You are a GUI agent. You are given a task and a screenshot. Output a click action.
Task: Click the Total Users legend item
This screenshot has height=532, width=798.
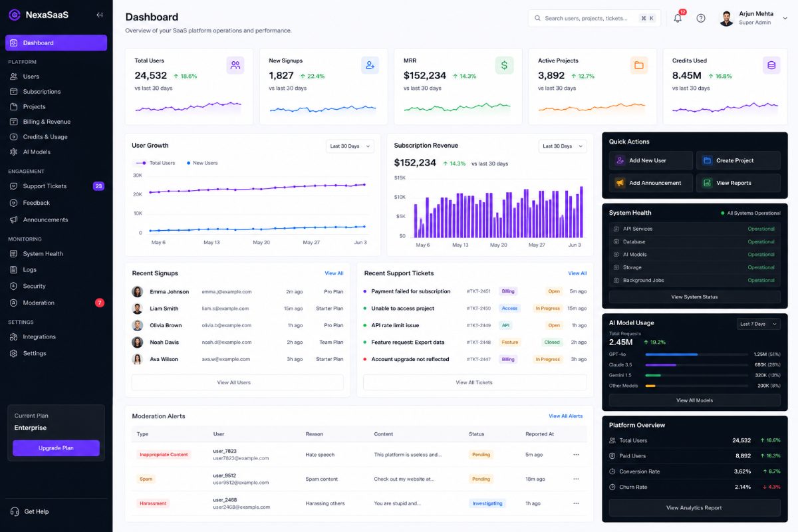click(x=155, y=163)
